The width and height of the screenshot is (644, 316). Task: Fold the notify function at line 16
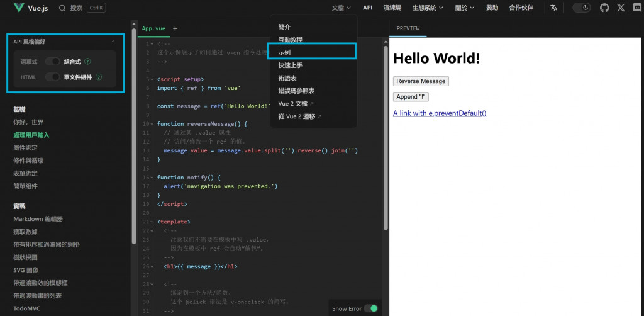click(153, 177)
